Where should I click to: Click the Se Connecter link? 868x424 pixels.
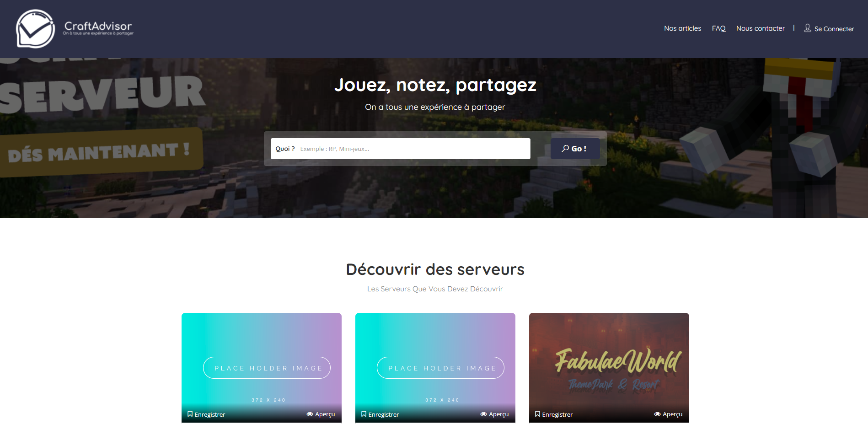[x=834, y=29]
